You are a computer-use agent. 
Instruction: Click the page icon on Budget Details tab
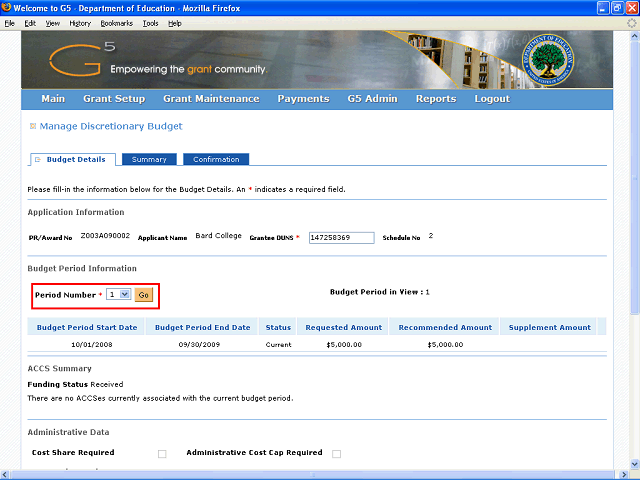[38, 160]
